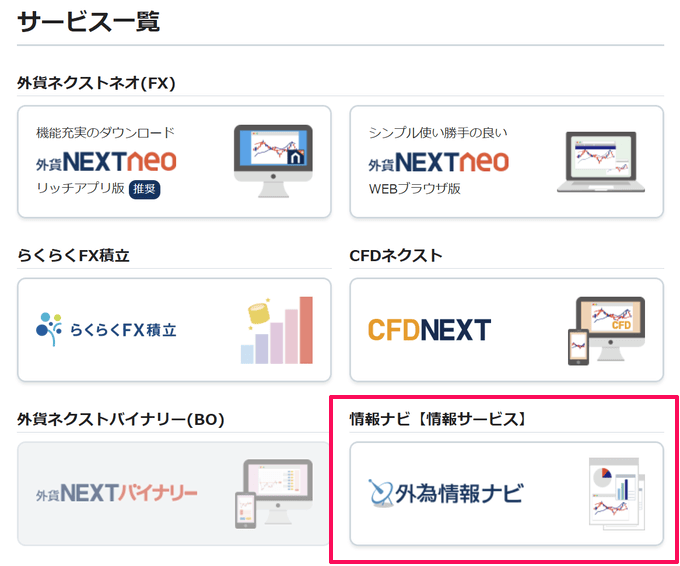Click the 外貨ネクストネオ(FX) heading
680x566 pixels.
coord(96,82)
